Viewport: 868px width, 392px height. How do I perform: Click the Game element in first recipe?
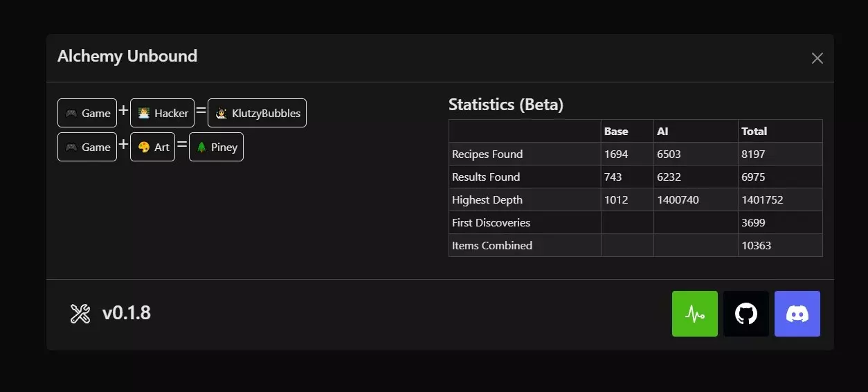click(87, 113)
